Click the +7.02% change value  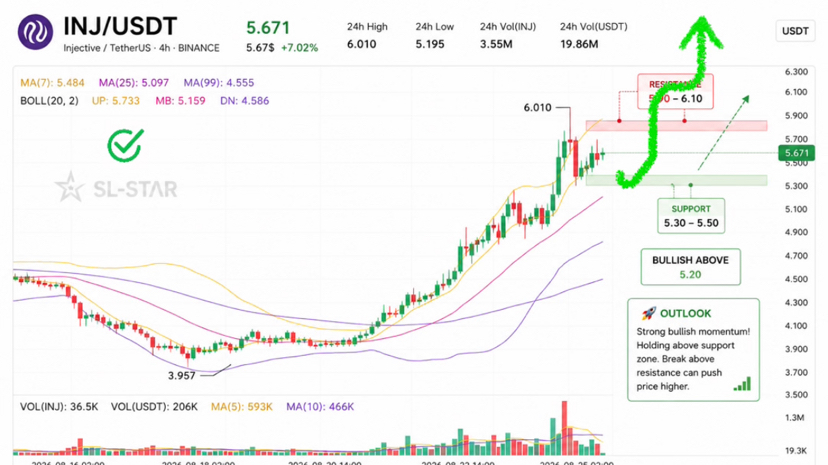tap(299, 48)
